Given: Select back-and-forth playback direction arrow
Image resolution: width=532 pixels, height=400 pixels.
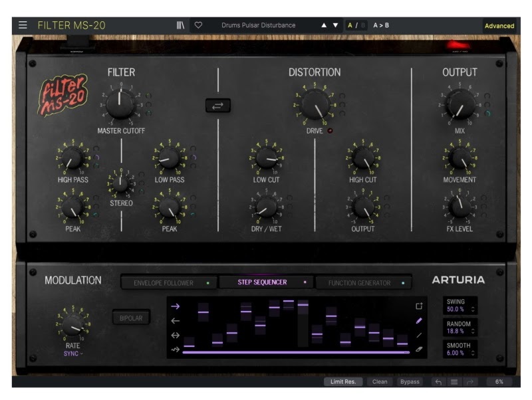Looking at the screenshot, I should pyautogui.click(x=176, y=336).
